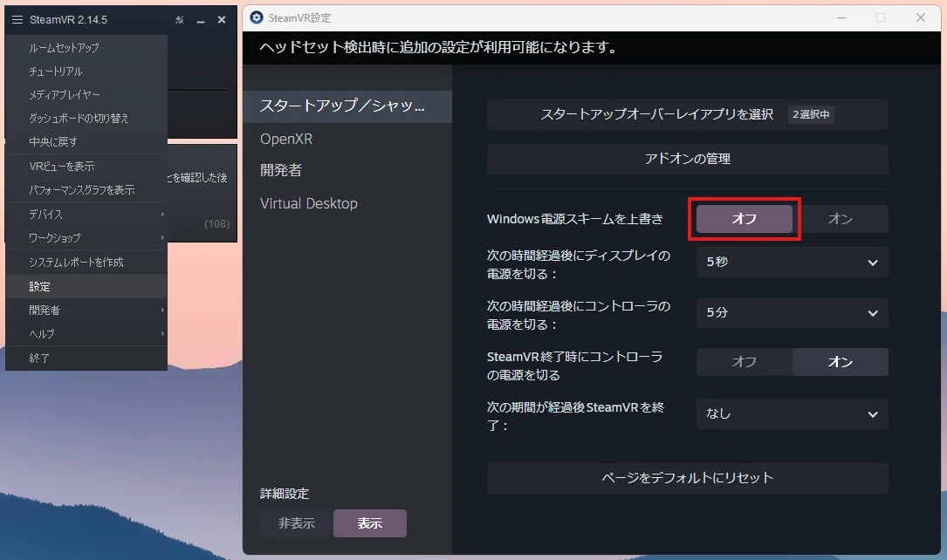The image size is (947, 560).
Task: Click the (108) count in the background window
Action: 216,224
